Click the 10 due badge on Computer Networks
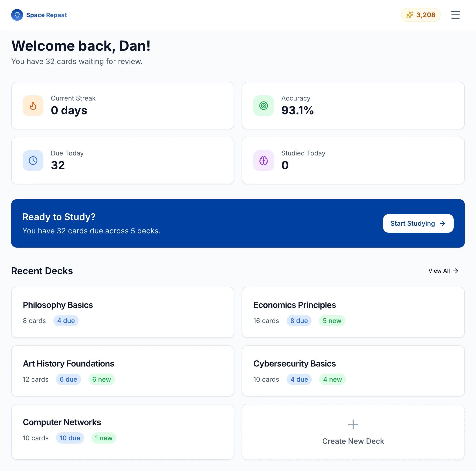Image resolution: width=476 pixels, height=471 pixels. tap(70, 438)
